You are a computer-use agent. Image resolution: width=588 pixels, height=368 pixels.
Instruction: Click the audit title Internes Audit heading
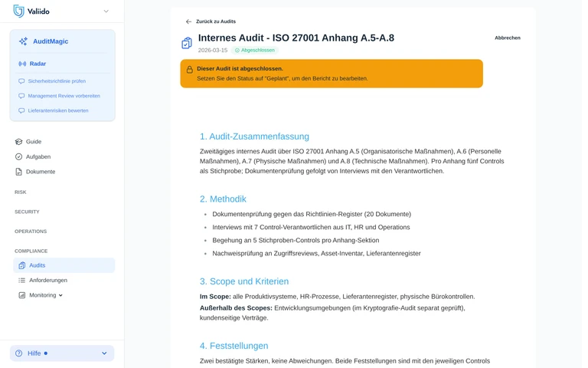[296, 38]
